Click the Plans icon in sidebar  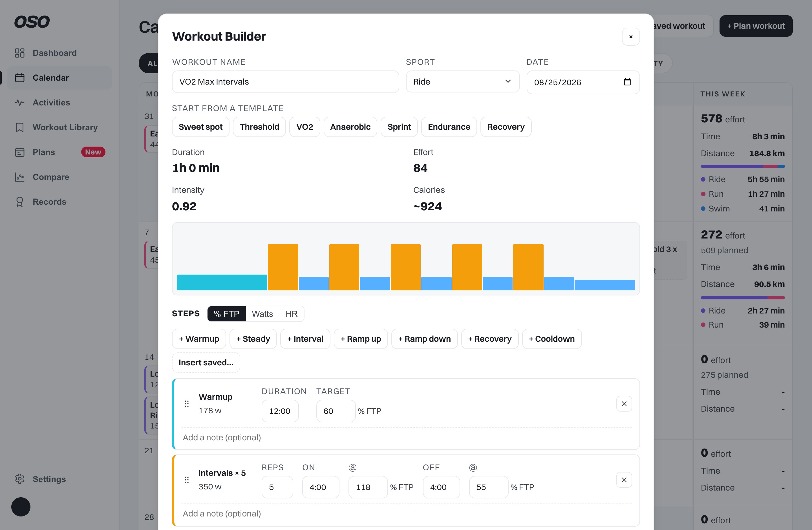20,152
